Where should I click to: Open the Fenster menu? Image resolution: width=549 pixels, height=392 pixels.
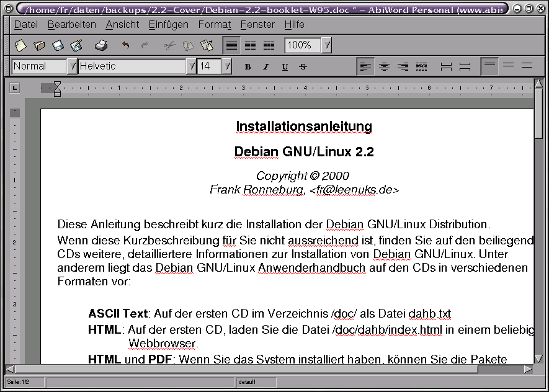pos(257,25)
